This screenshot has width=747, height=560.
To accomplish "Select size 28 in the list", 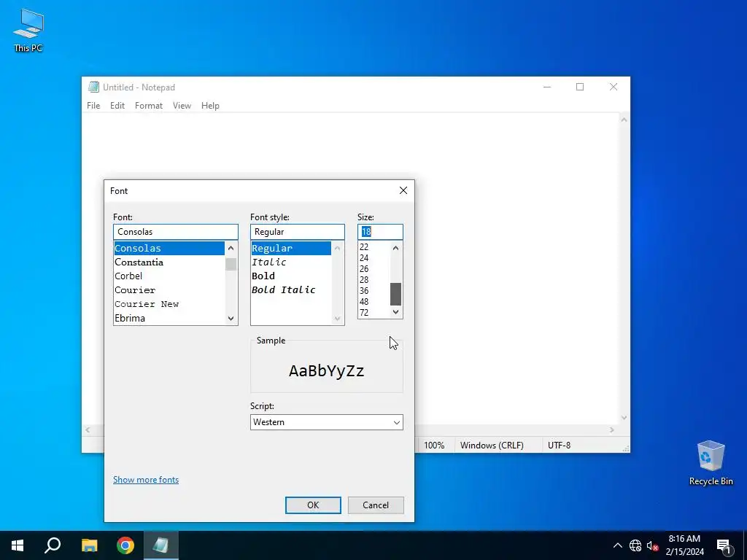I will pyautogui.click(x=374, y=279).
